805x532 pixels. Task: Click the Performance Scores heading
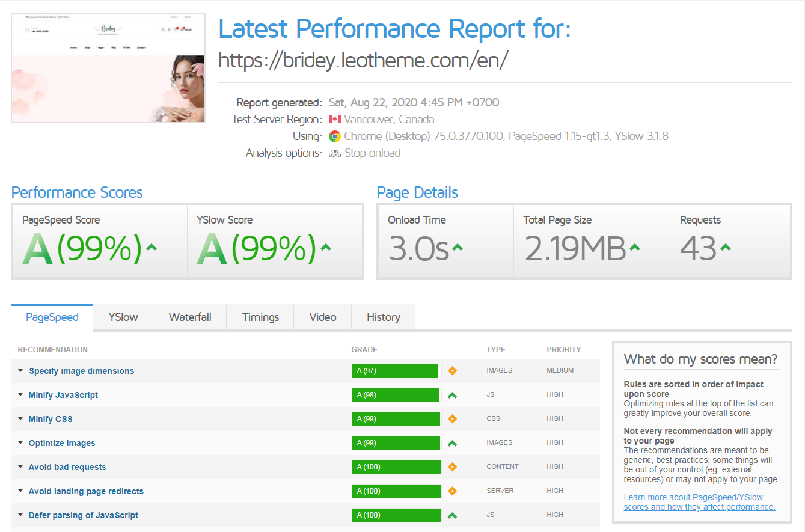pos(77,193)
